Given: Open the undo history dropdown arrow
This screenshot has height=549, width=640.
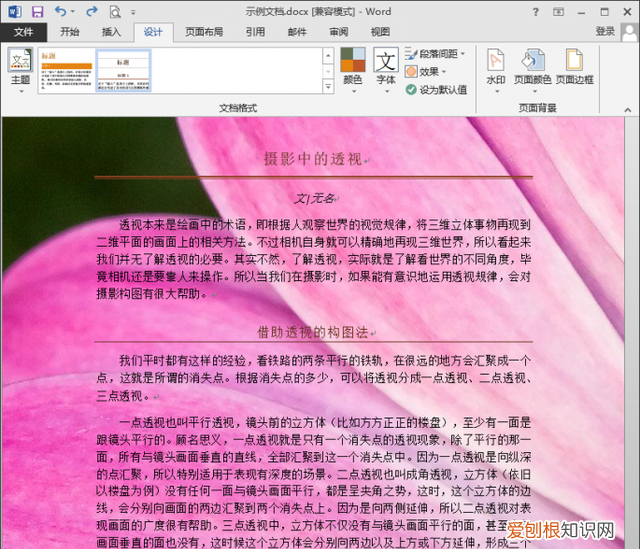Looking at the screenshot, I should coord(73,12).
